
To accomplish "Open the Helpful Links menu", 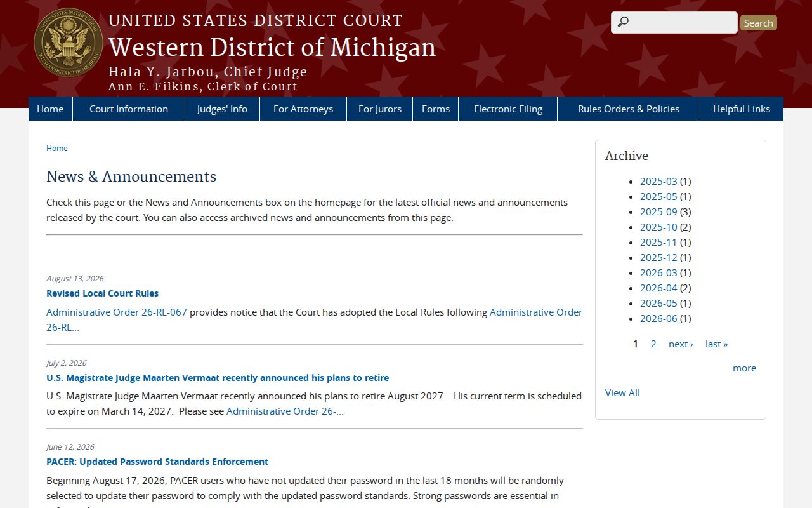I will coord(742,109).
